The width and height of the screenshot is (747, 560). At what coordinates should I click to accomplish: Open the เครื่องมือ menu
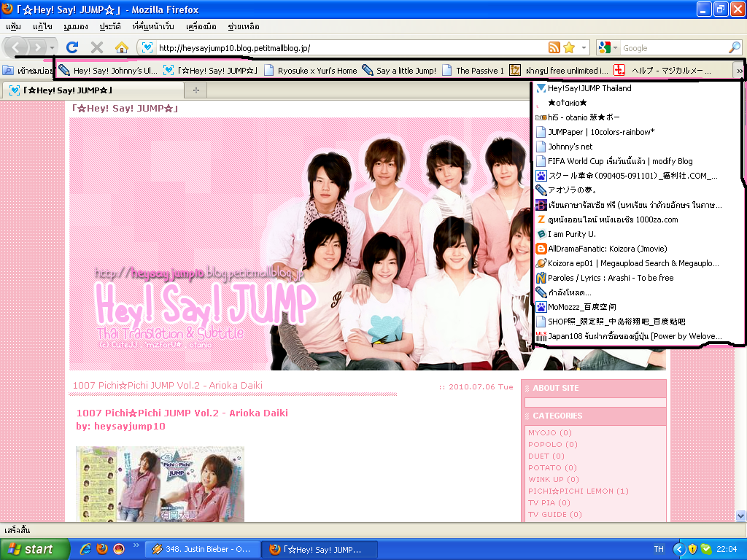[x=201, y=26]
